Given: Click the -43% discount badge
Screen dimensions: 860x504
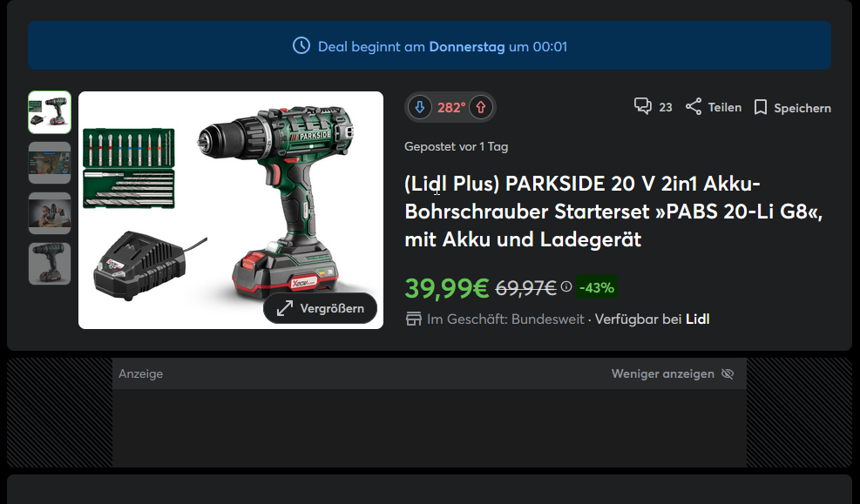Looking at the screenshot, I should [x=597, y=286].
